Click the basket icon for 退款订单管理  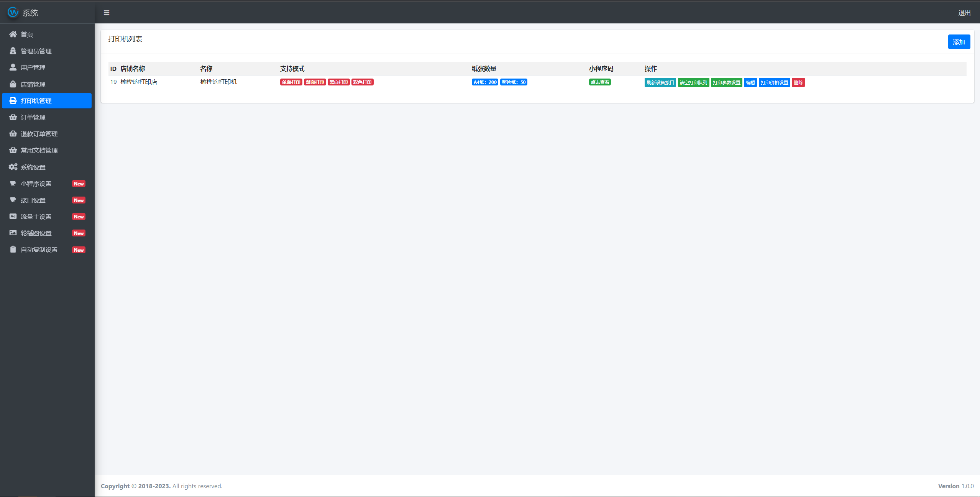click(x=13, y=133)
